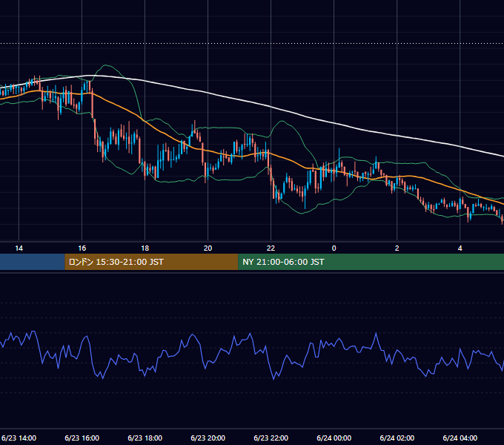Viewport: 504px width, 445px height.
Task: Click the 6/24 02:00 date label
Action: 397,438
